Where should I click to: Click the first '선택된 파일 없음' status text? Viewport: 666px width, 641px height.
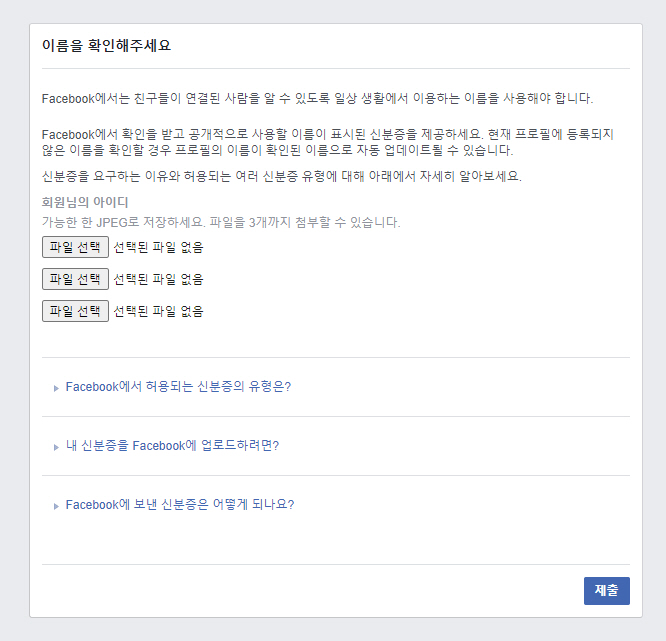coord(158,247)
